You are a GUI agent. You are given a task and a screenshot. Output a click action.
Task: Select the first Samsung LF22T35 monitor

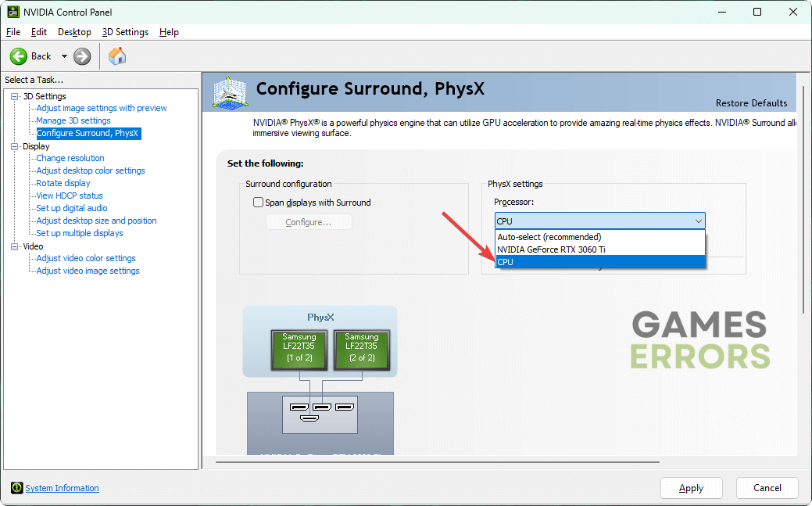[299, 347]
